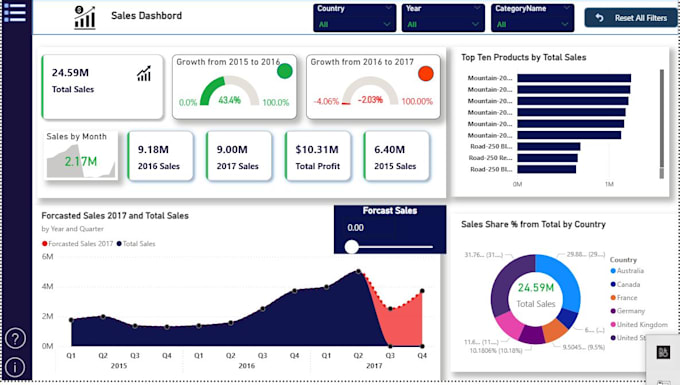Expand CategoryName slicer header chevron

566,8
